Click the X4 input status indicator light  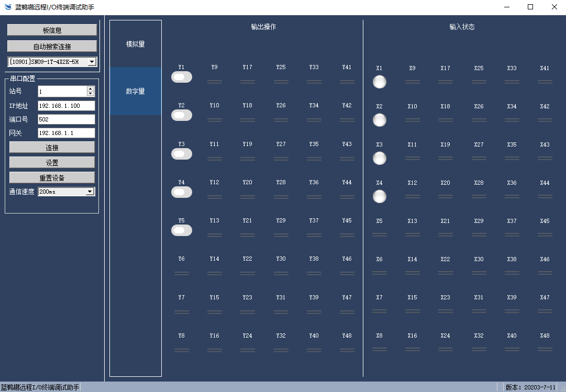(x=379, y=196)
